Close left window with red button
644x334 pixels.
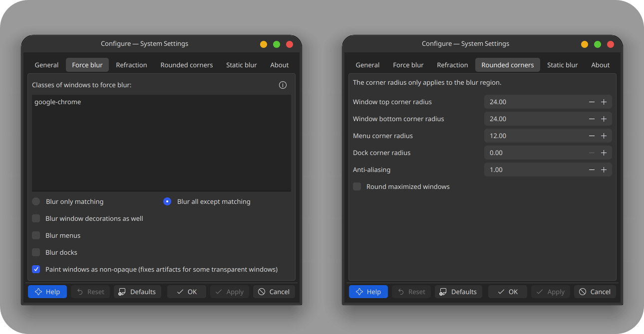point(290,44)
